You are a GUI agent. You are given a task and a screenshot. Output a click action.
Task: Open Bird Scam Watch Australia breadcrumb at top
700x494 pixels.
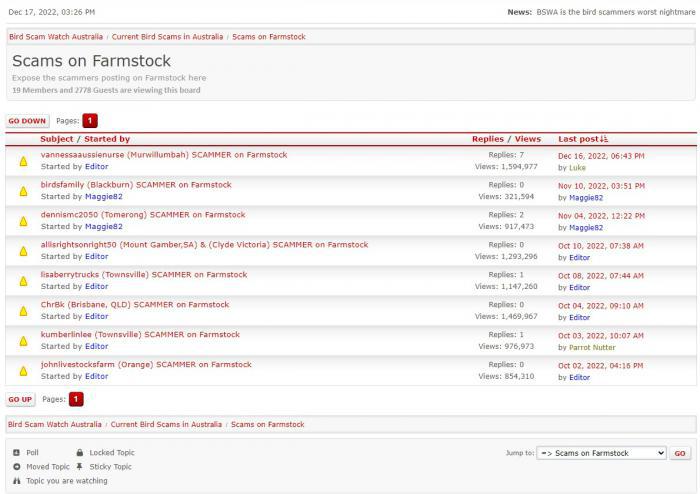click(55, 37)
